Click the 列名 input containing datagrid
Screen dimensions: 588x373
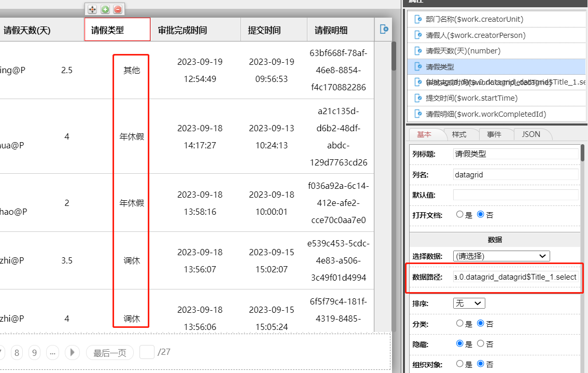(x=515, y=174)
